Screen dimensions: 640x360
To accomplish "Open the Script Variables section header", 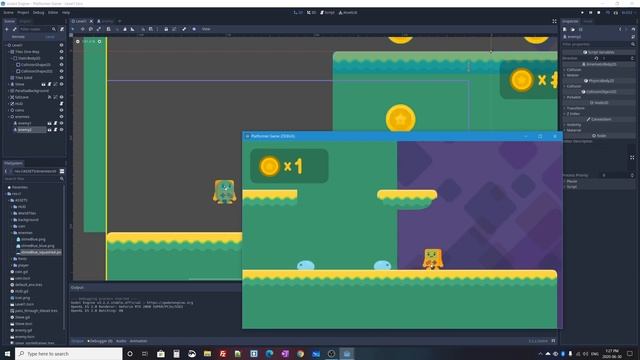I will (598, 52).
